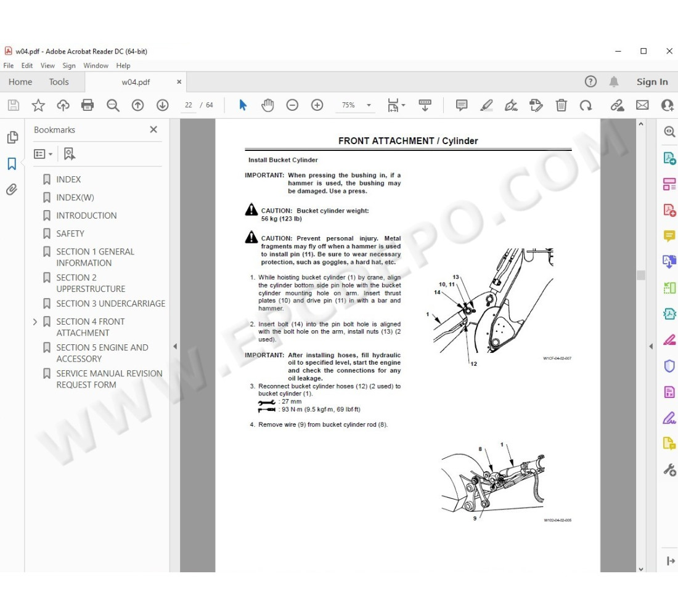Click the Print file icon
The width and height of the screenshot is (678, 616).
[x=88, y=105]
